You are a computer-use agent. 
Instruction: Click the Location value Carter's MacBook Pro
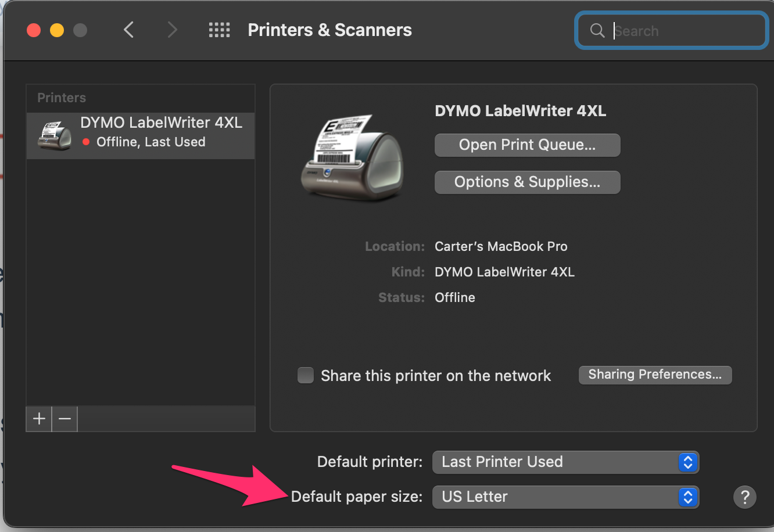click(501, 246)
